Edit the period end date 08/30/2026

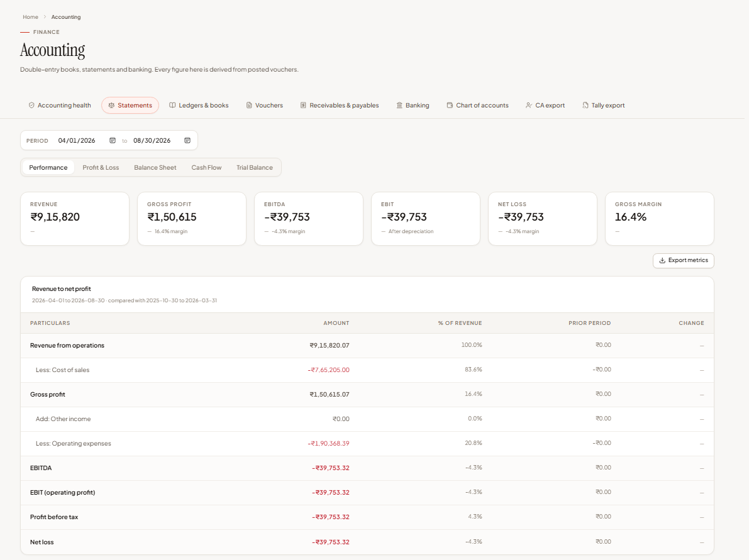152,140
